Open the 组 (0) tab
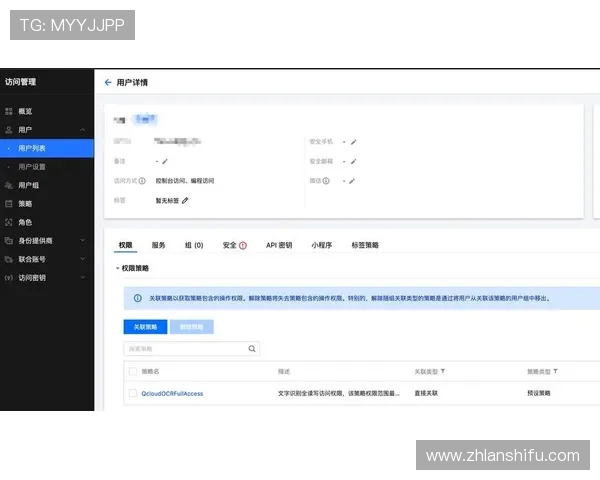Image resolution: width=600 pixels, height=480 pixels. (194, 245)
